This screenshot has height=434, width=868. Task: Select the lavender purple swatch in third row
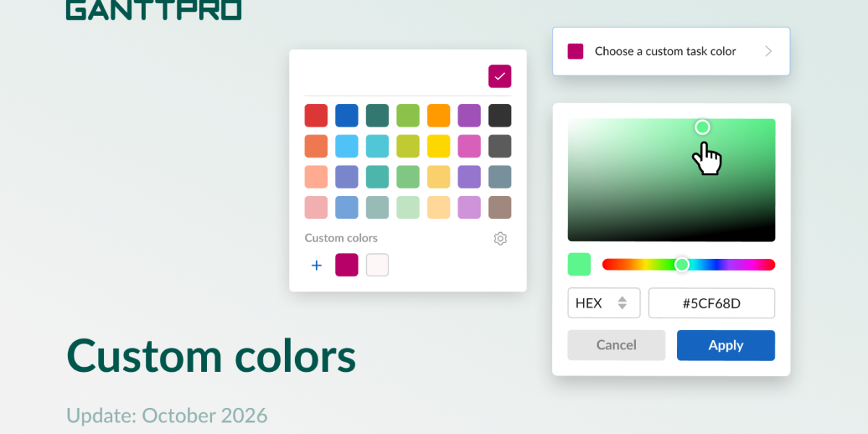coord(469,177)
